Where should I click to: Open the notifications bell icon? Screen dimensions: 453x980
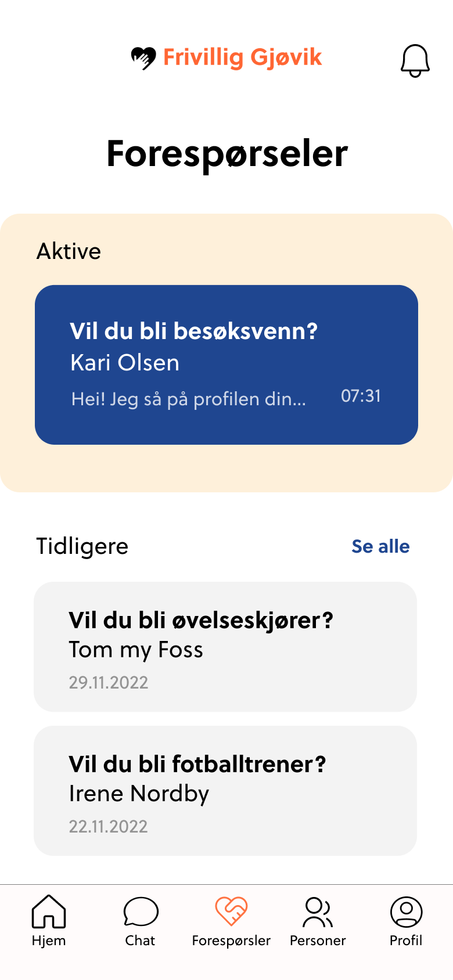pyautogui.click(x=415, y=60)
